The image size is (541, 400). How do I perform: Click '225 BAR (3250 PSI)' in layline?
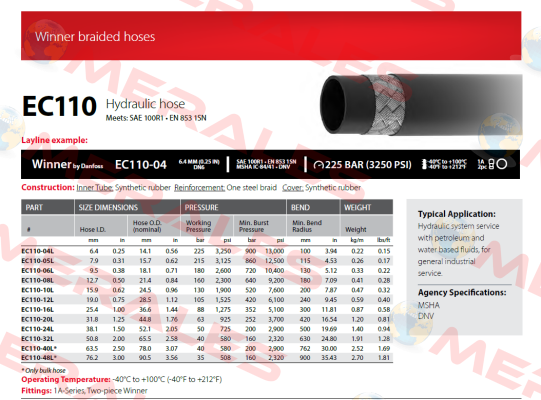point(368,165)
